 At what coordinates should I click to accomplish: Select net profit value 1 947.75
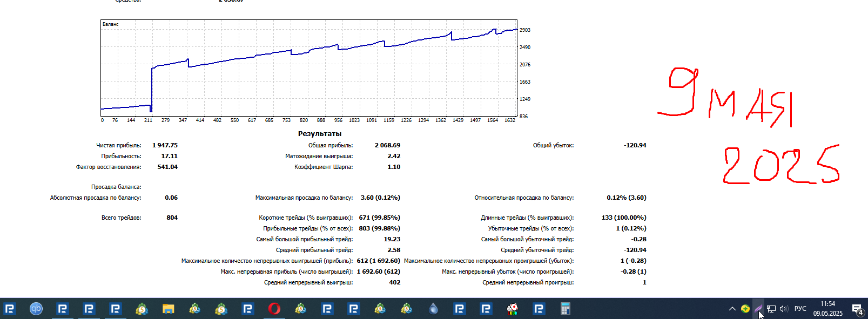(x=165, y=145)
